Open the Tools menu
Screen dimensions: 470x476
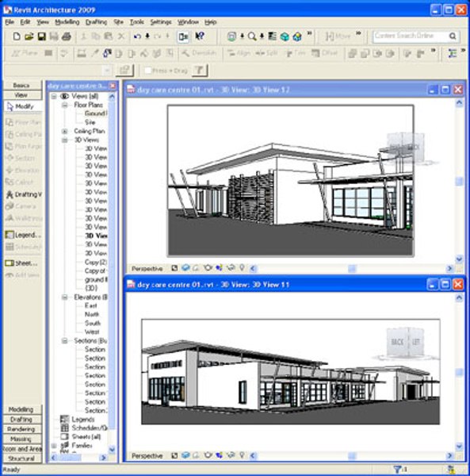[137, 22]
